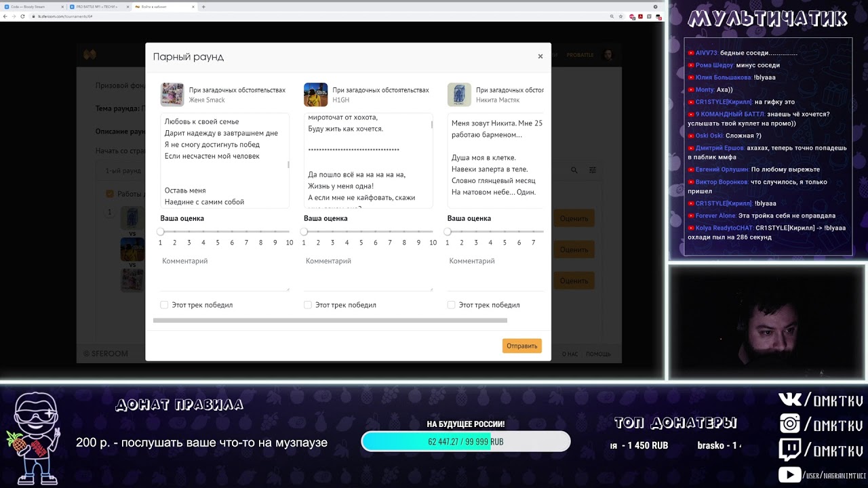Click chat message from AIVV73
This screenshot has width=868, height=488.
(x=743, y=53)
